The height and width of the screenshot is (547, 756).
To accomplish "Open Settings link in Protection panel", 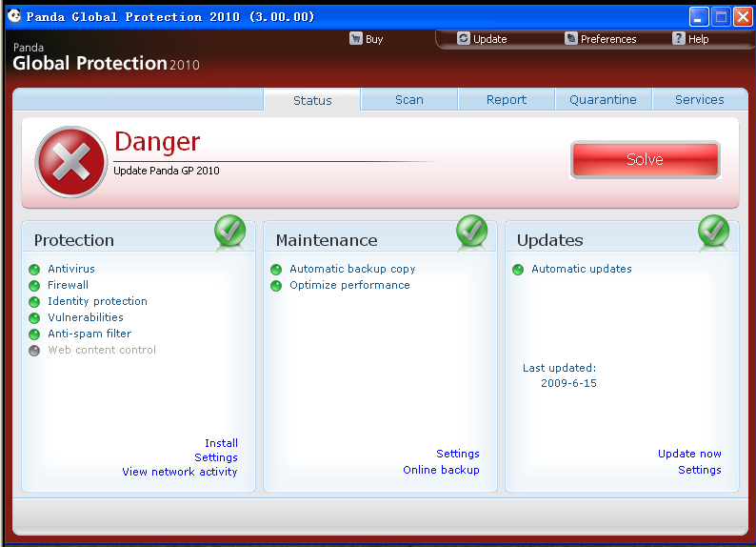I will click(216, 457).
